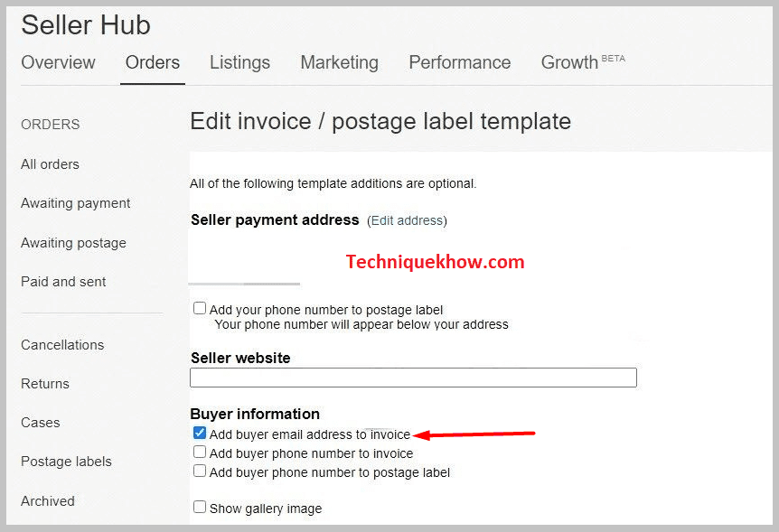Check Add buyer phone number to postage label
The image size is (779, 532).
click(x=200, y=471)
